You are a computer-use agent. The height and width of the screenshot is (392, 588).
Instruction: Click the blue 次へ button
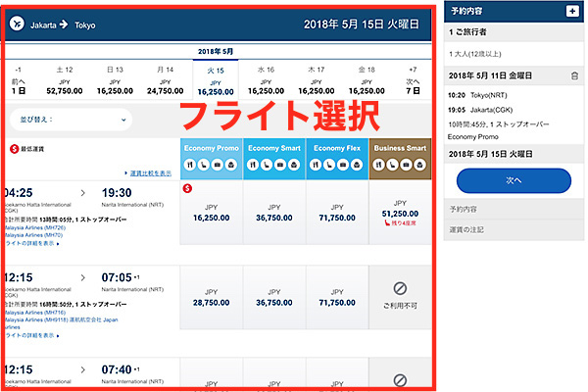click(x=514, y=180)
